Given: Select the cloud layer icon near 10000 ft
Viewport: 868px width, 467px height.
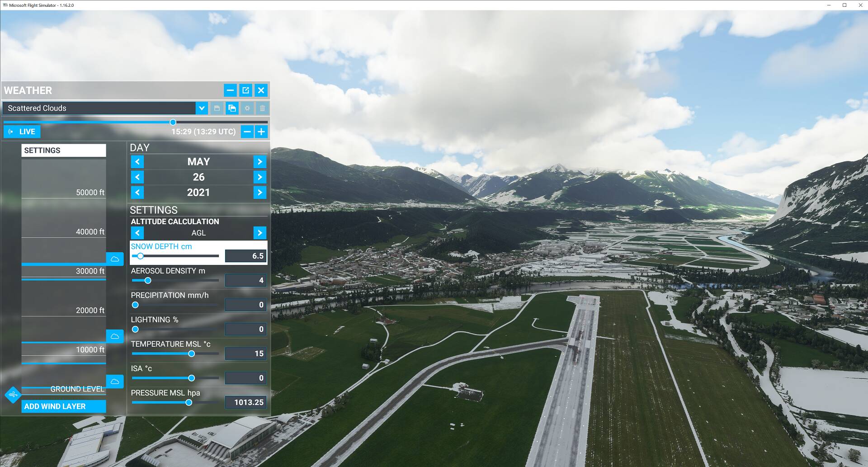Looking at the screenshot, I should click(115, 336).
